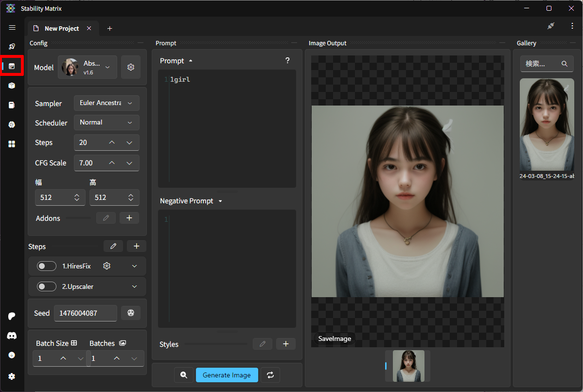Select the New Project tab
This screenshot has width=583, height=392.
(x=61, y=29)
